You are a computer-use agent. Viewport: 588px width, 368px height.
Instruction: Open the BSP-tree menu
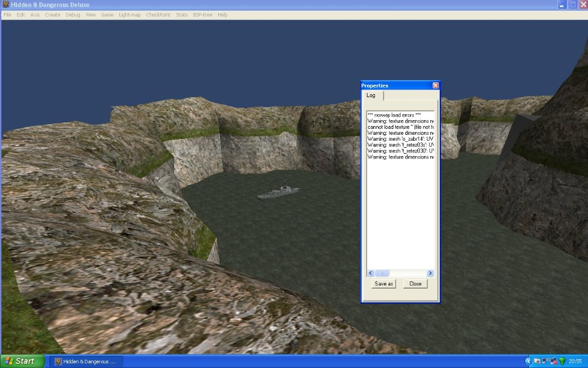pos(202,15)
